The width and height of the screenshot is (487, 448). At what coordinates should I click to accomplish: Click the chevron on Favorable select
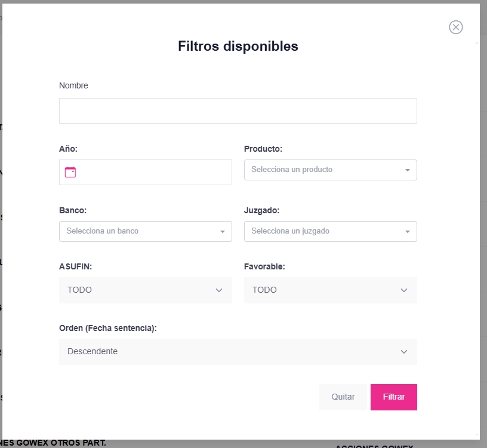(x=404, y=290)
